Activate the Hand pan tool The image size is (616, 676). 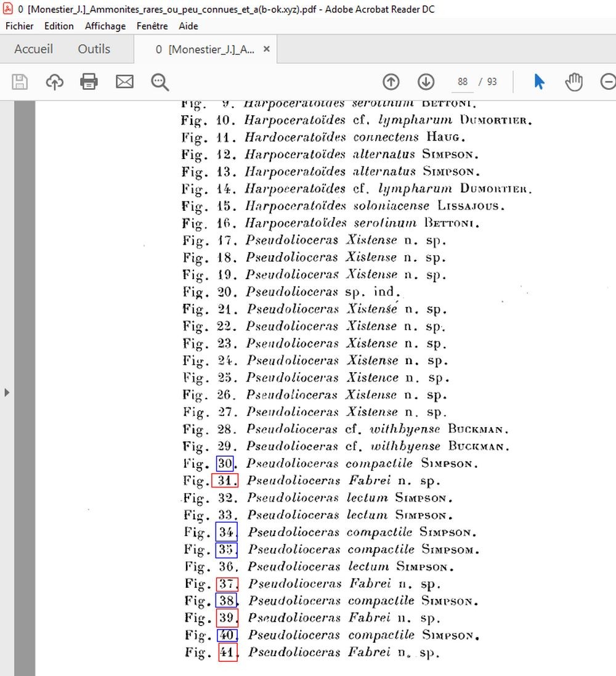pos(573,82)
